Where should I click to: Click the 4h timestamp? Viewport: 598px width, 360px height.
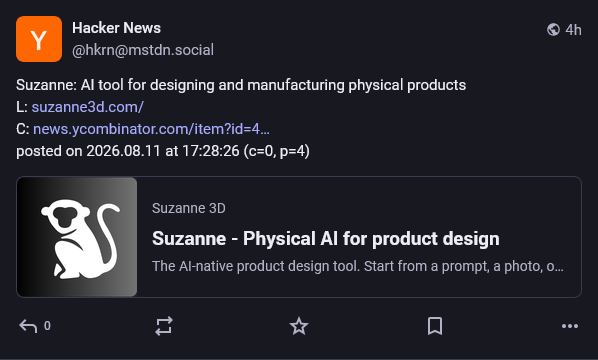click(573, 30)
